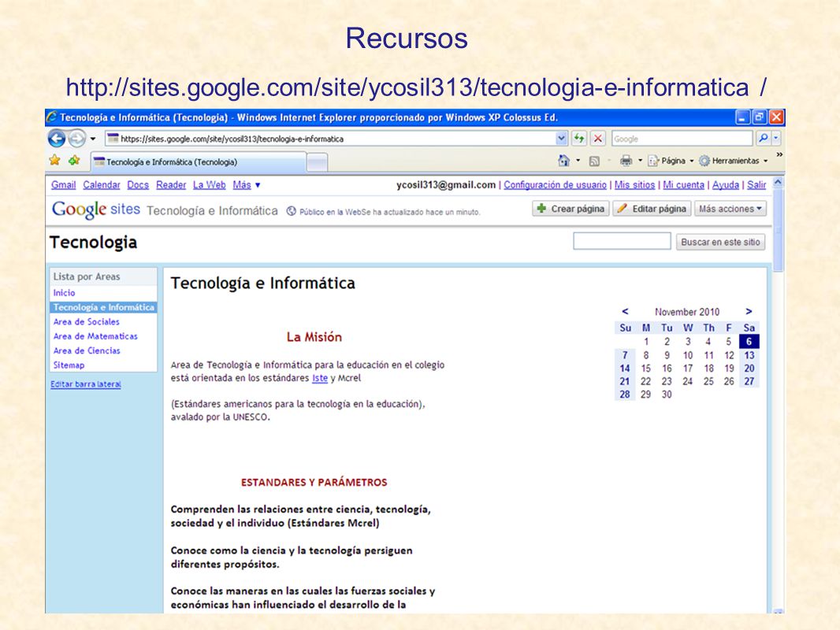Screen dimensions: 840x630
Task: Go back with the browser Back arrow
Action: click(57, 139)
